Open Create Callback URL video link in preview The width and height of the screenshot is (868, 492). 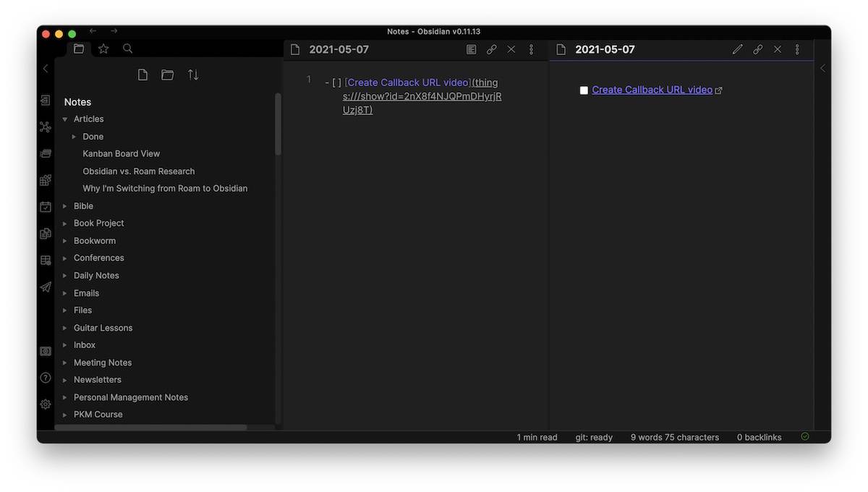coord(652,90)
